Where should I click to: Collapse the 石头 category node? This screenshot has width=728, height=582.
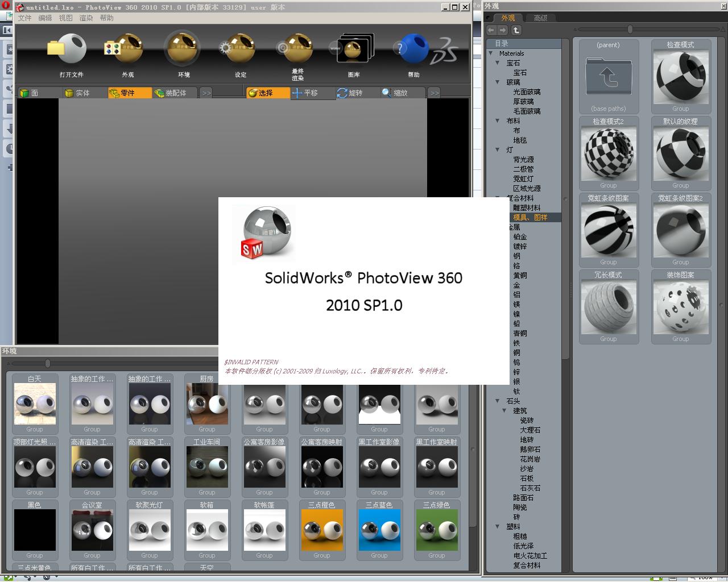pos(498,401)
